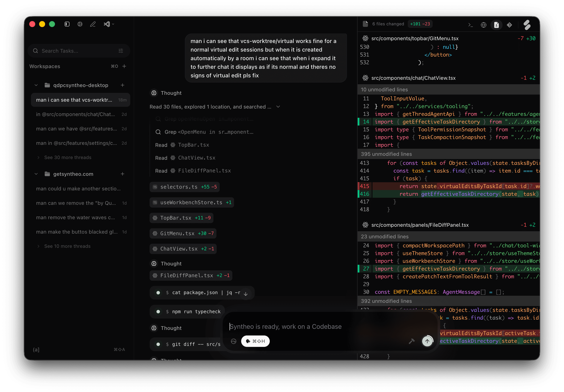Open the VS Code editor dropdown
Screen dimensions: 564x392
point(109,24)
